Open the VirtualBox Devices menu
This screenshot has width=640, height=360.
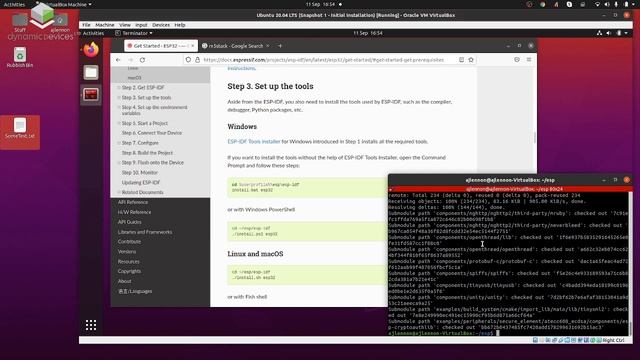161,25
